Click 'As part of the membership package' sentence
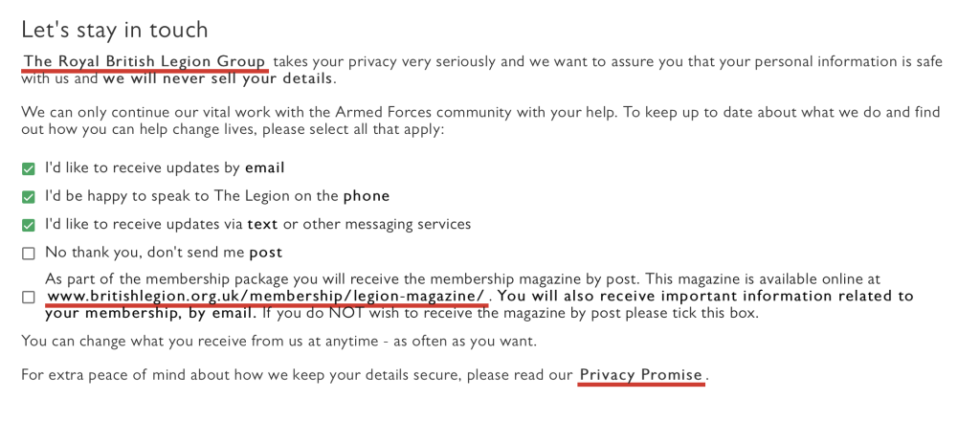This screenshot has width=980, height=421. click(x=479, y=279)
